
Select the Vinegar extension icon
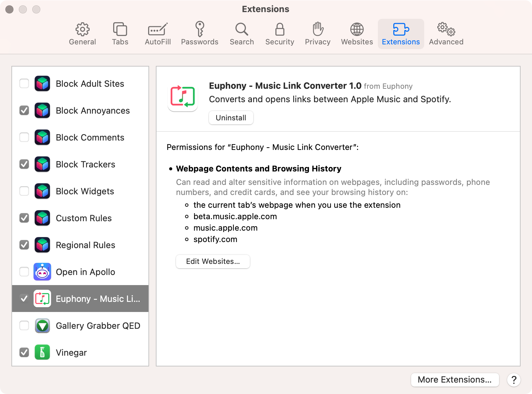point(42,352)
